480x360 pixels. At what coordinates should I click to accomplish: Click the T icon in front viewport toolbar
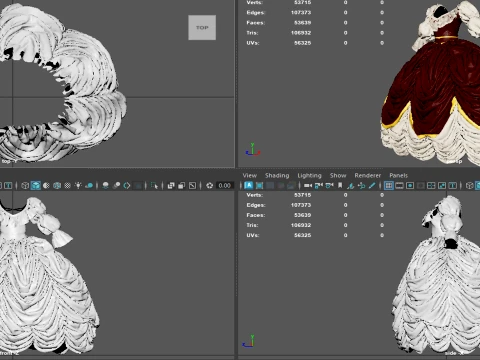tap(8, 185)
